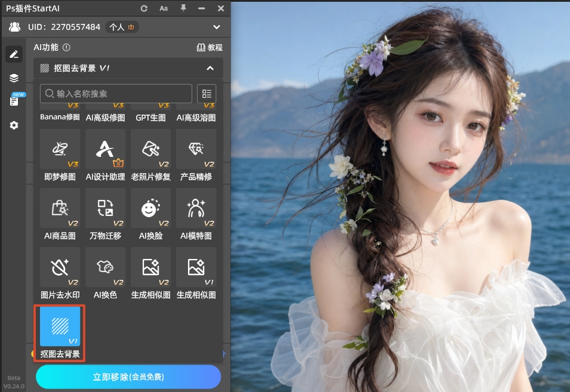The image size is (570, 392).
Task: Expand the UID account dropdown chevron
Action: [217, 27]
